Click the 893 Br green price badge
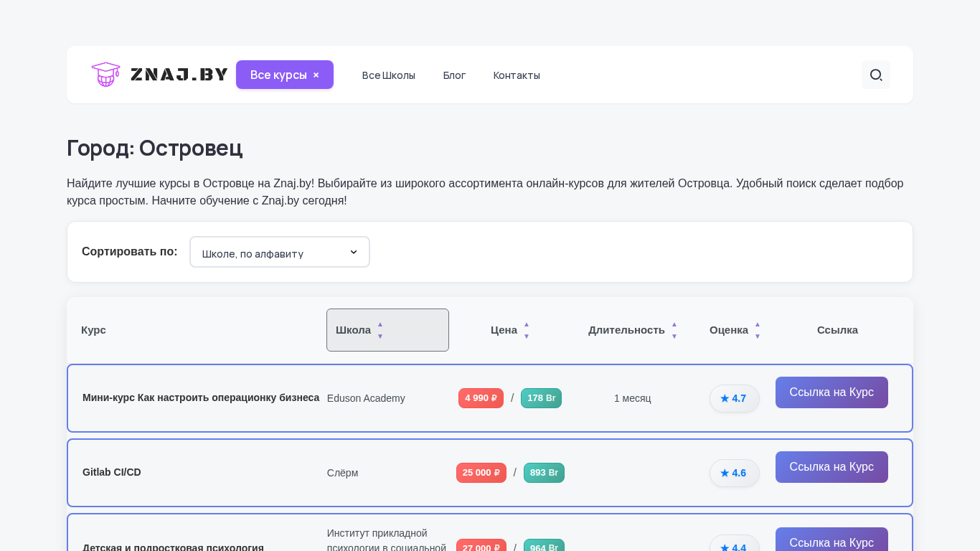Screen dimensions: 980x551 544,473
